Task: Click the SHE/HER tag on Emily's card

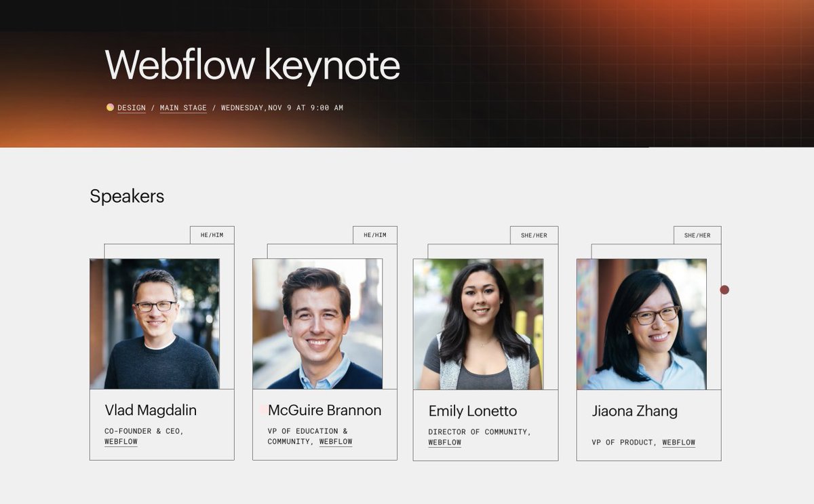Action: (x=534, y=234)
